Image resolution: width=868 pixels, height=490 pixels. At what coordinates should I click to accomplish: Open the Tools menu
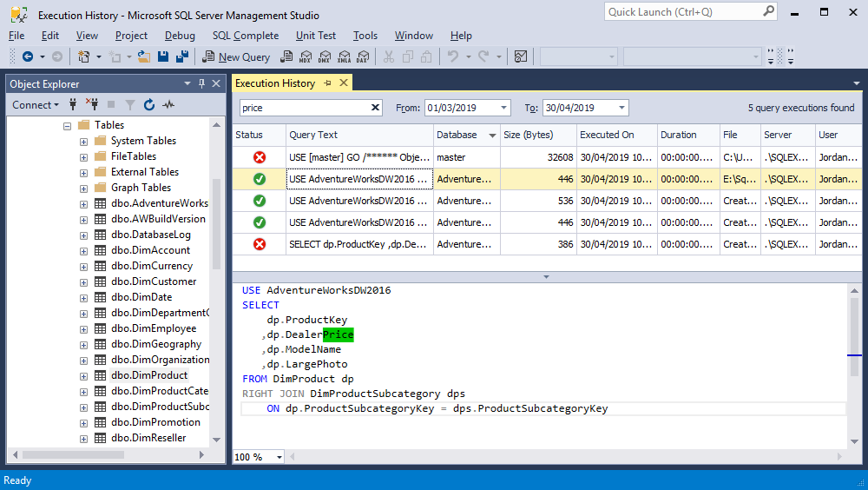pyautogui.click(x=365, y=36)
